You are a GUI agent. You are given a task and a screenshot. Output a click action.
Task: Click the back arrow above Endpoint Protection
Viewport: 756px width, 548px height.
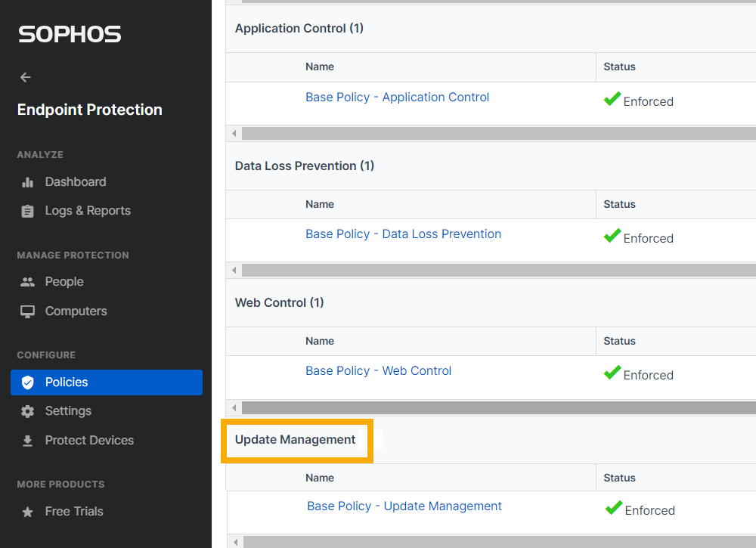26,77
